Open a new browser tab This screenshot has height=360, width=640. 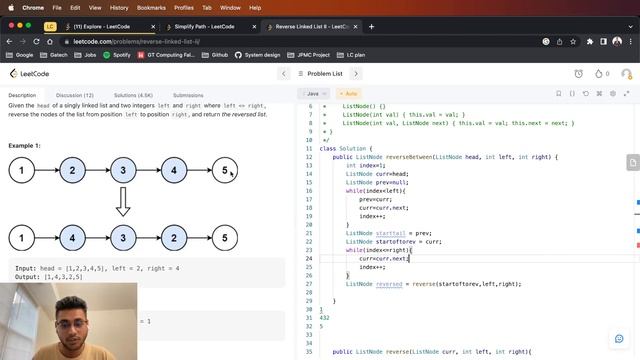click(371, 27)
